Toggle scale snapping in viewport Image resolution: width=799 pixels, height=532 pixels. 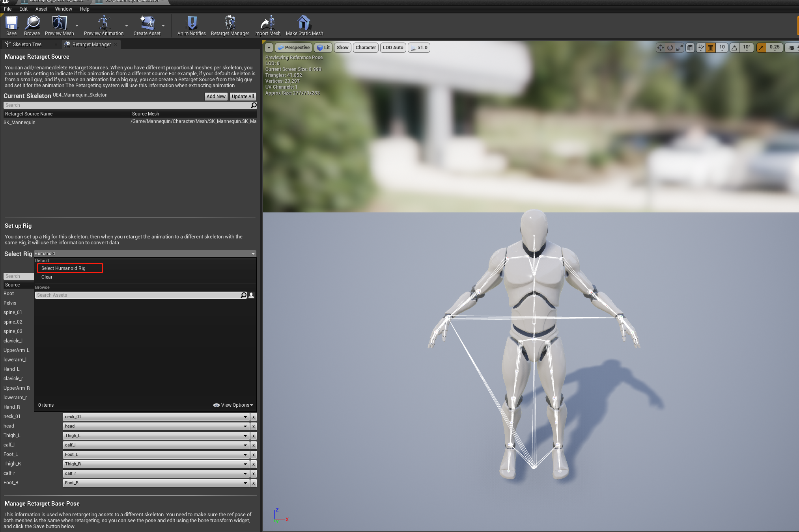pyautogui.click(x=762, y=48)
